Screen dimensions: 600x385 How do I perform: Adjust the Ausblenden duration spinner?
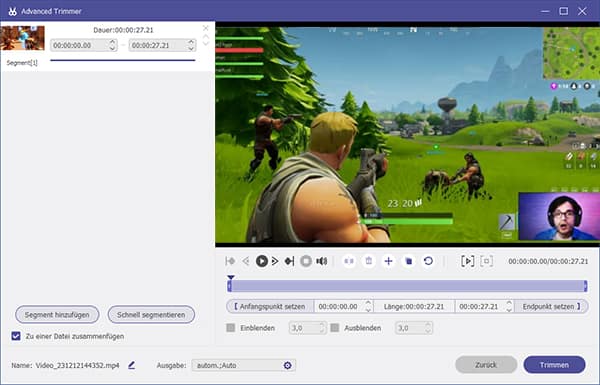pos(428,328)
